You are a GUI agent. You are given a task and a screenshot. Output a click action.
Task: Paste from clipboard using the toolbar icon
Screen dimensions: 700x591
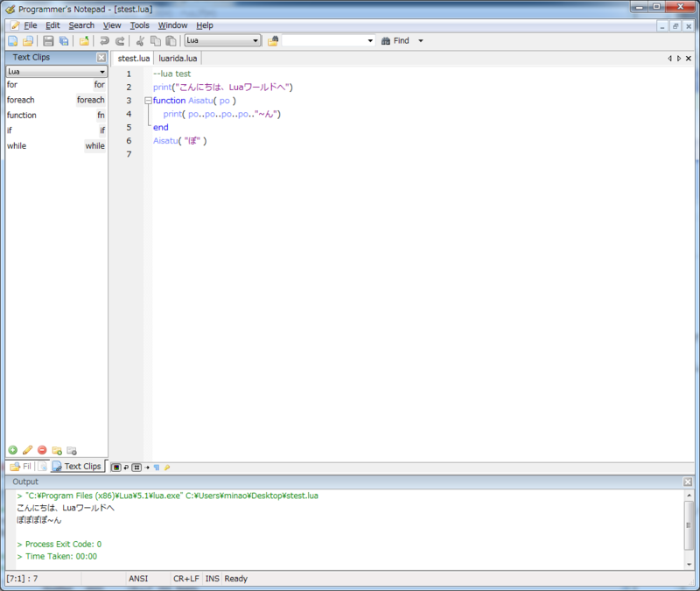171,41
